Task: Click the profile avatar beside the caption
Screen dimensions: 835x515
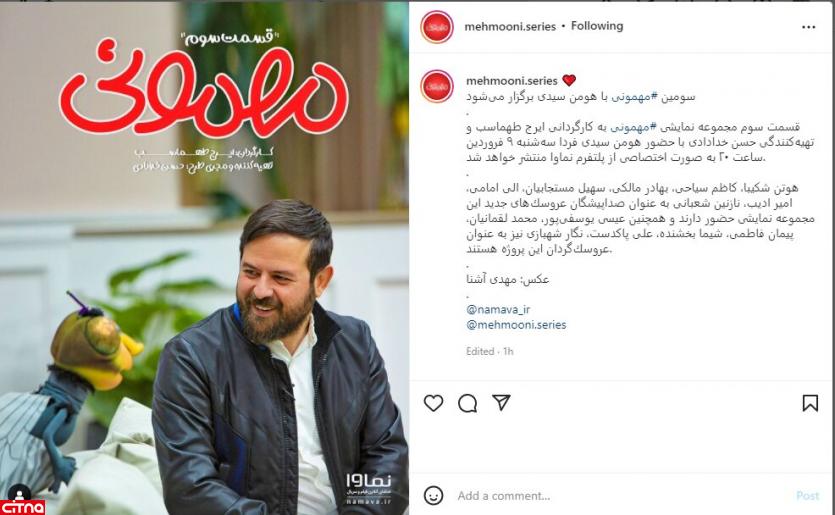Action: tap(437, 86)
